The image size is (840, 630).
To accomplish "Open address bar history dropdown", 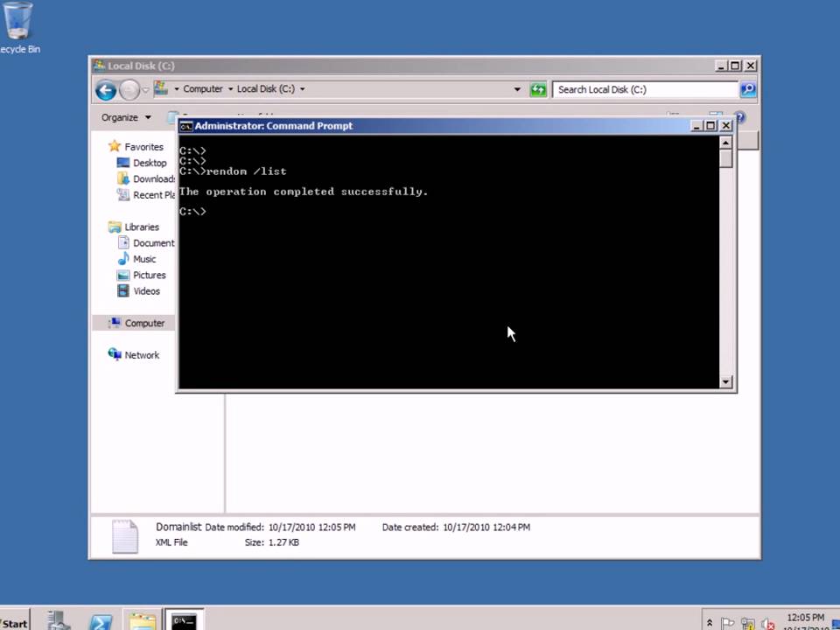I will click(517, 89).
